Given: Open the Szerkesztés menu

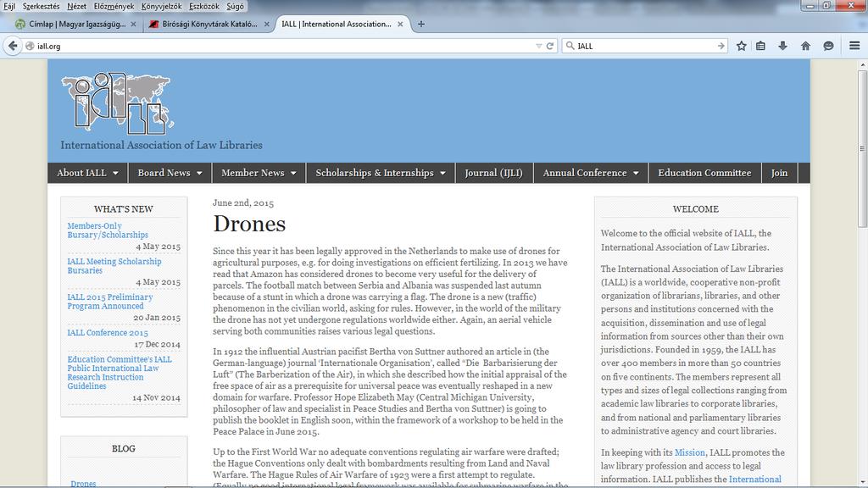Looking at the screenshot, I should coord(41,6).
